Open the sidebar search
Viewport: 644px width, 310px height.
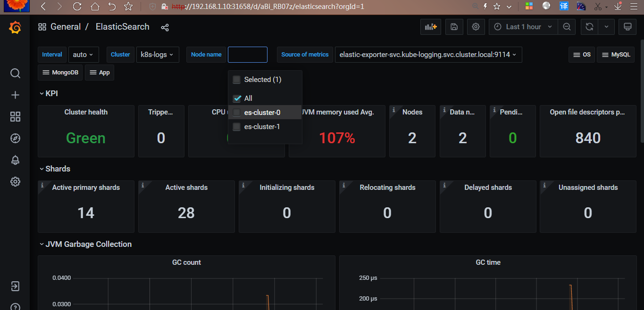pos(15,73)
